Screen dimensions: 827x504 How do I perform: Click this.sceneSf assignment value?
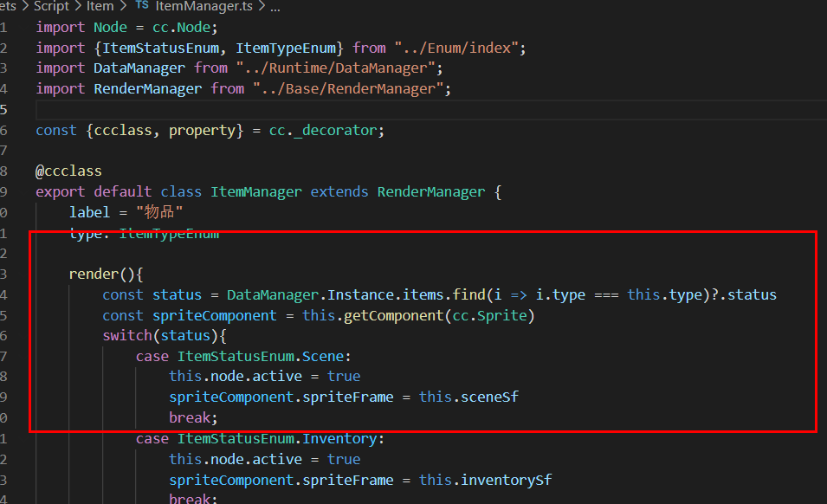pos(468,397)
